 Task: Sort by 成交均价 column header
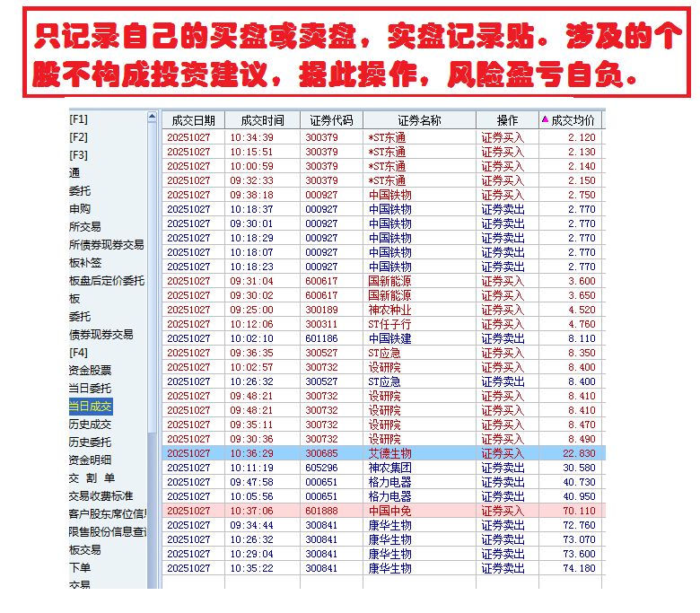point(571,120)
